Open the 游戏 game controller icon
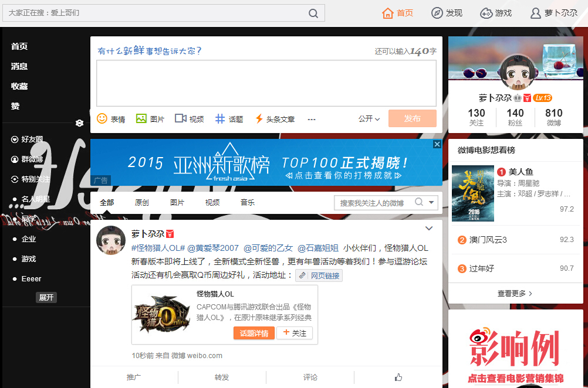The width and height of the screenshot is (588, 388). [486, 13]
